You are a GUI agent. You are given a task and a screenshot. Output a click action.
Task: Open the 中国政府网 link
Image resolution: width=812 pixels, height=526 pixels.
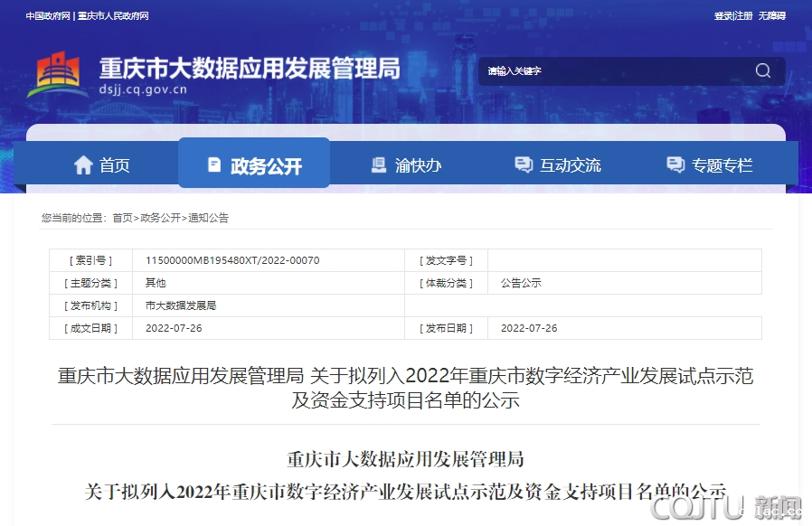48,16
